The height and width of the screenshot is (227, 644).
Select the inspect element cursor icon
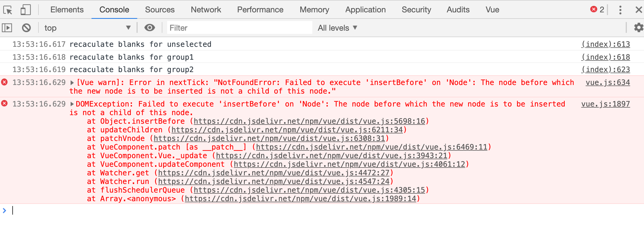[x=8, y=10]
